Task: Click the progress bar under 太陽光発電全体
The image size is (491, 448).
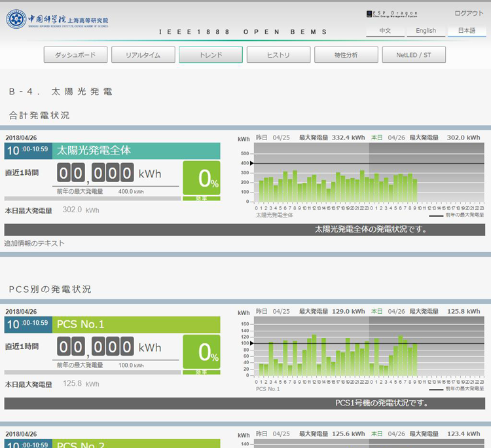Action: tap(93, 198)
